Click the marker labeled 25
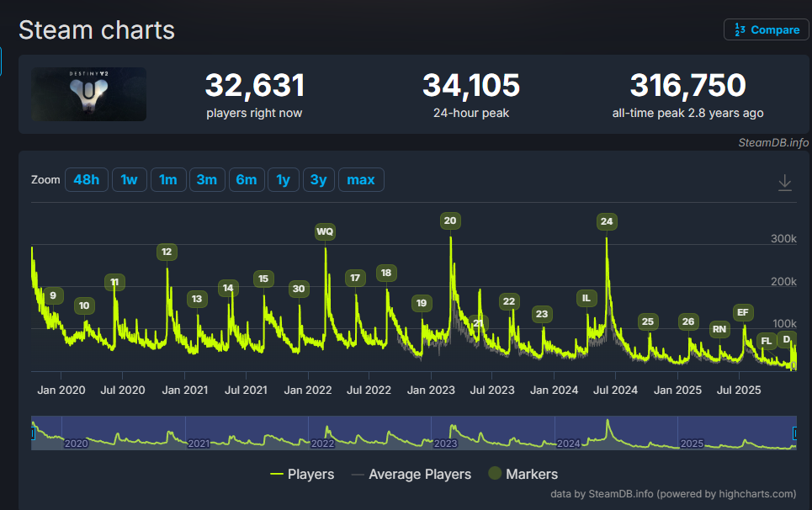The image size is (812, 510). click(x=648, y=321)
